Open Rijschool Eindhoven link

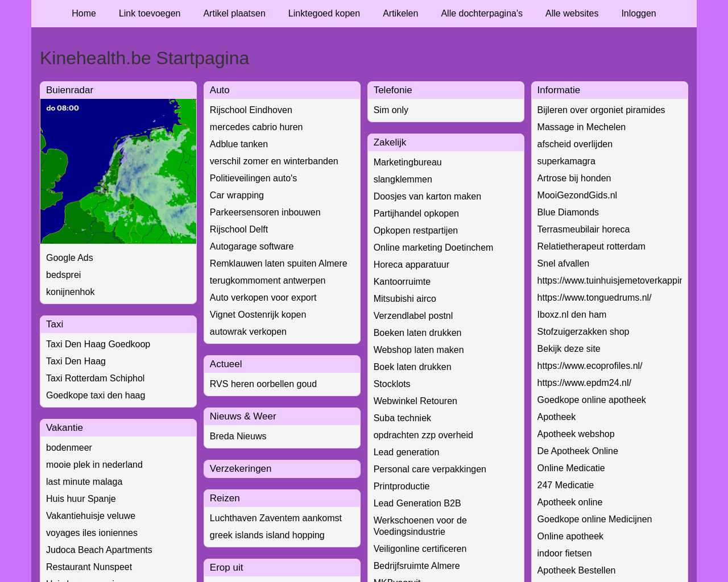pos(251,110)
